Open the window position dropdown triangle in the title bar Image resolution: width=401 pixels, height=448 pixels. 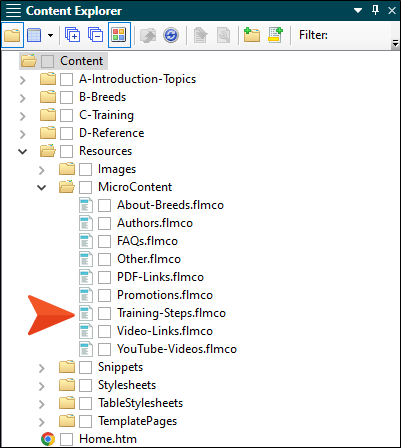coord(358,11)
